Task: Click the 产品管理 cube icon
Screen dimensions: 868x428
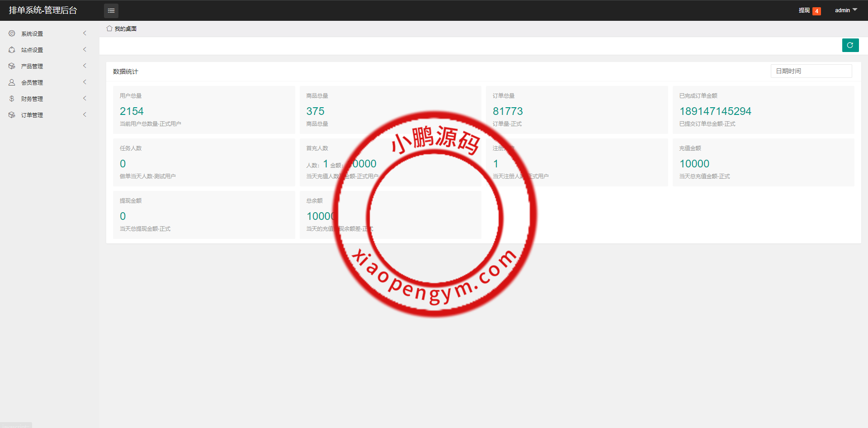Action: click(x=12, y=66)
